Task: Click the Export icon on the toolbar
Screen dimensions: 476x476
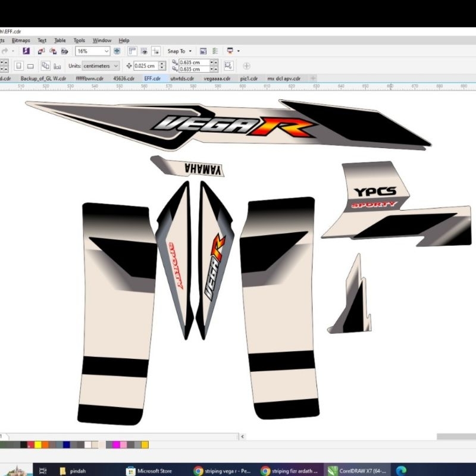Action: [52, 51]
